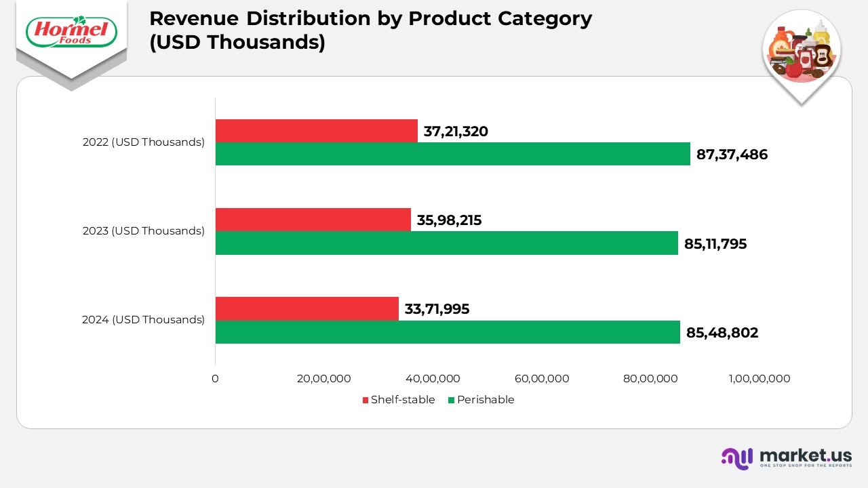The image size is (868, 488).
Task: Click the 2022 red Shelf-stable bar
Action: coord(316,131)
